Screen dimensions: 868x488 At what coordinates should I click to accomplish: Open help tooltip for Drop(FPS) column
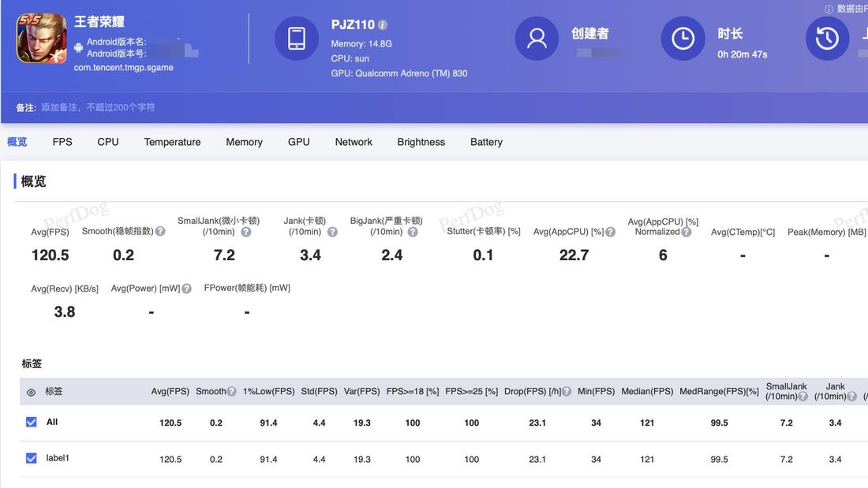click(567, 391)
